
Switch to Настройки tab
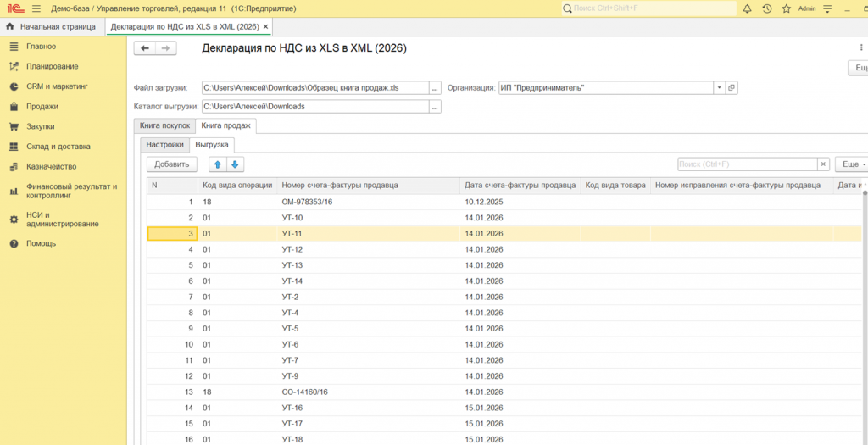[165, 145]
